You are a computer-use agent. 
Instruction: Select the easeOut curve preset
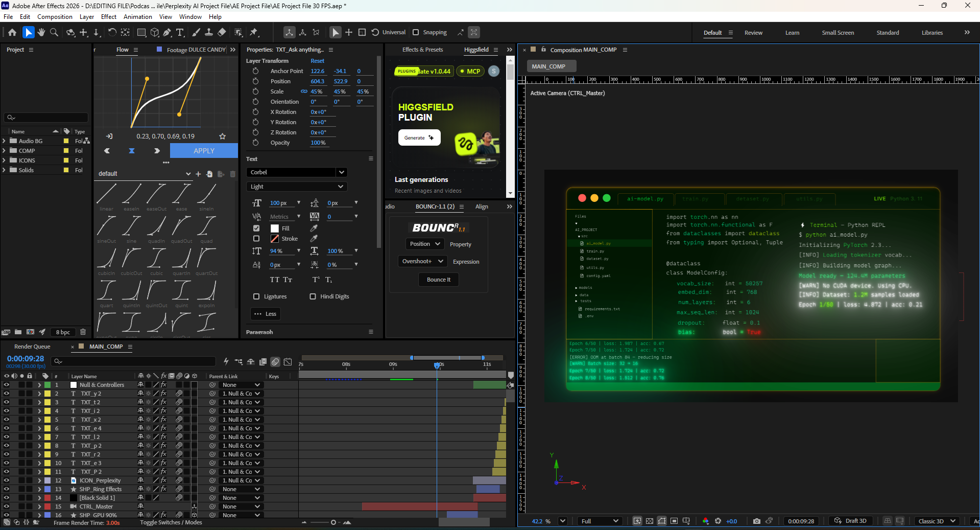156,197
